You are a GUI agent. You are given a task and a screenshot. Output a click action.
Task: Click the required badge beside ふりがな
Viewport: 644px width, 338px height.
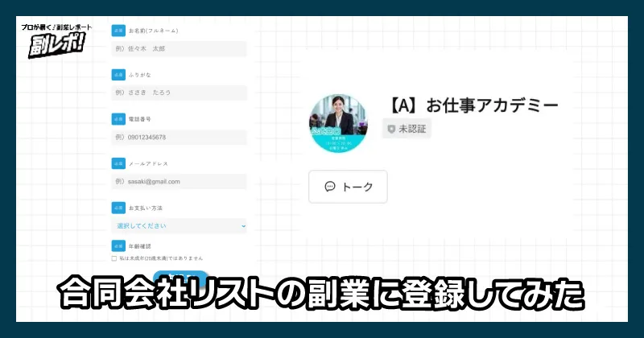[118, 75]
